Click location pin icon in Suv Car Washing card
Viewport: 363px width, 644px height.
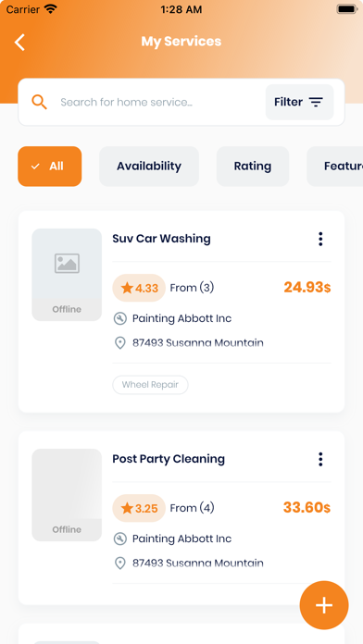[x=119, y=343]
